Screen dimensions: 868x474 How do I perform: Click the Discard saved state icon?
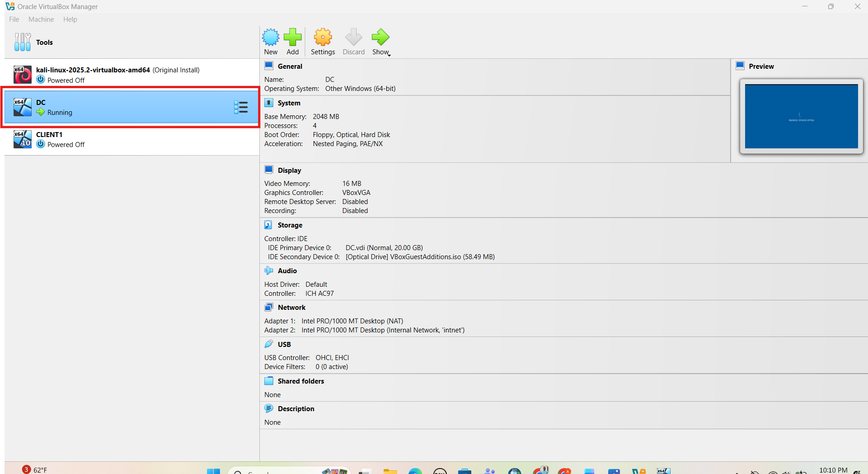point(353,37)
